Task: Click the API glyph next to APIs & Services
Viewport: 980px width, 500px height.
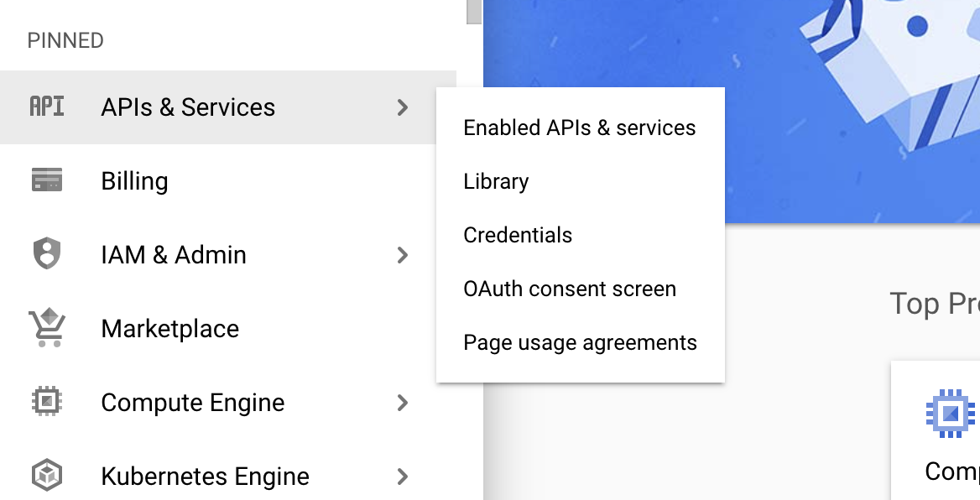Action: [x=46, y=107]
